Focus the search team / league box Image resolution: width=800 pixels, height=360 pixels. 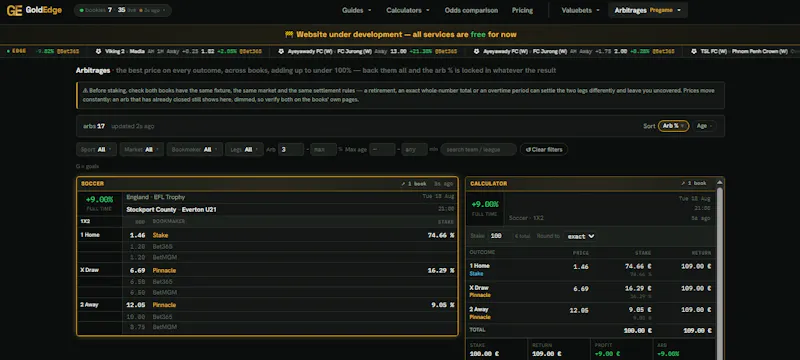479,149
